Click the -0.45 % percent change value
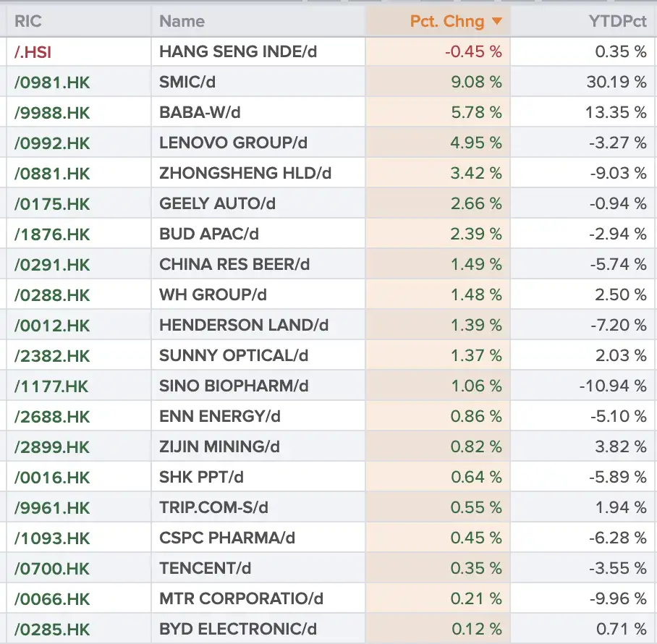Image resolution: width=657 pixels, height=644 pixels. pyautogui.click(x=473, y=51)
